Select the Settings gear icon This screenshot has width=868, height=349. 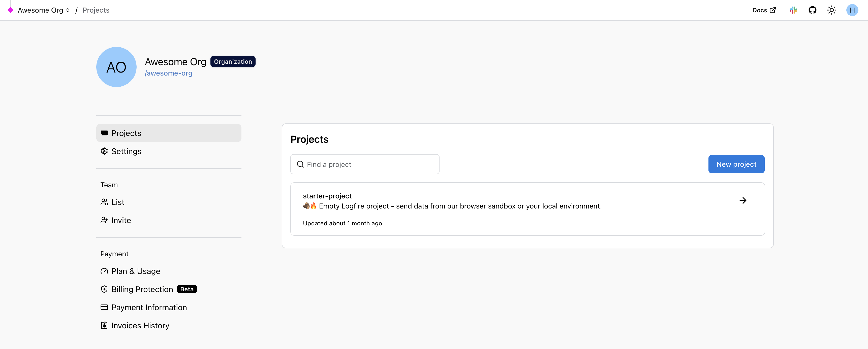tap(104, 151)
